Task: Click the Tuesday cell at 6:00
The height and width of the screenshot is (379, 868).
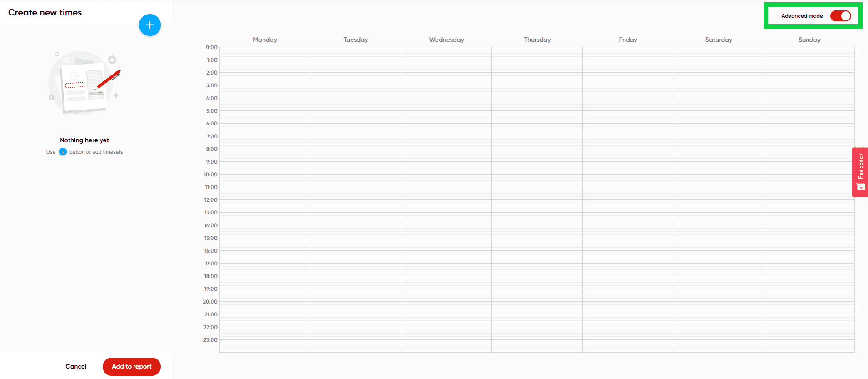Action: pyautogui.click(x=356, y=130)
